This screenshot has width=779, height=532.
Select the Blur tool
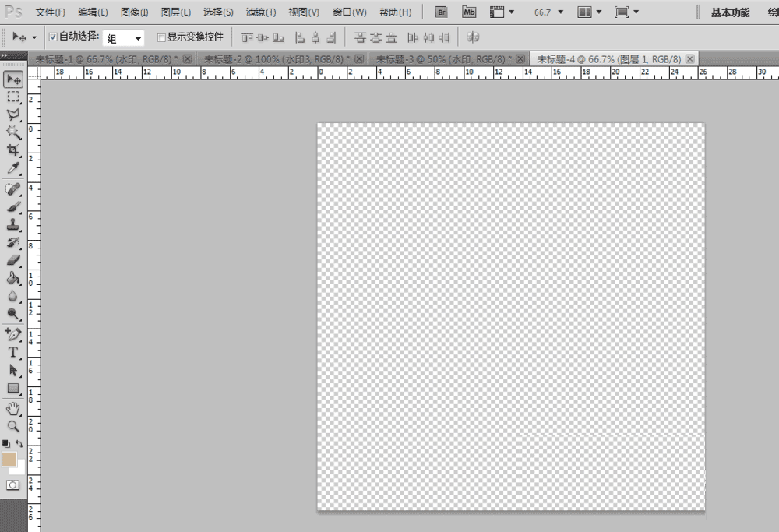pos(13,296)
